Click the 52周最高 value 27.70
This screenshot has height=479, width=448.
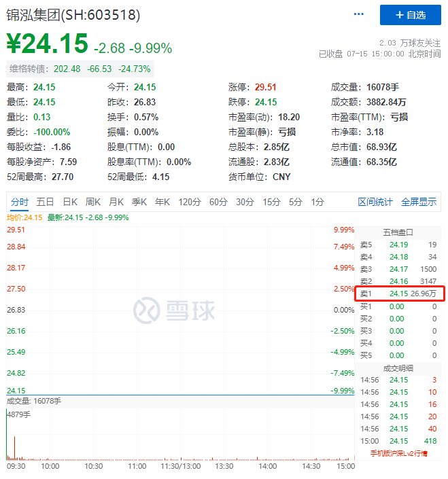point(63,177)
